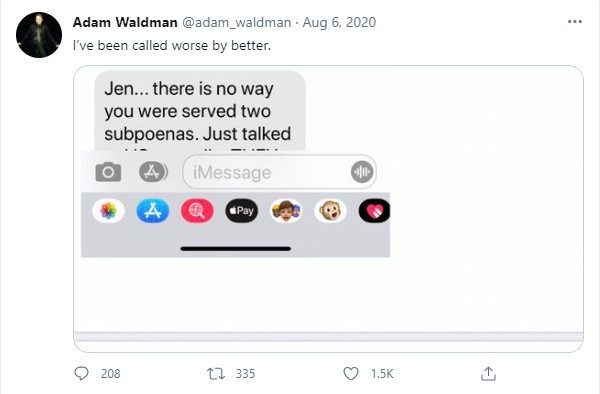Open the tweet's three-dot more menu

point(575,22)
